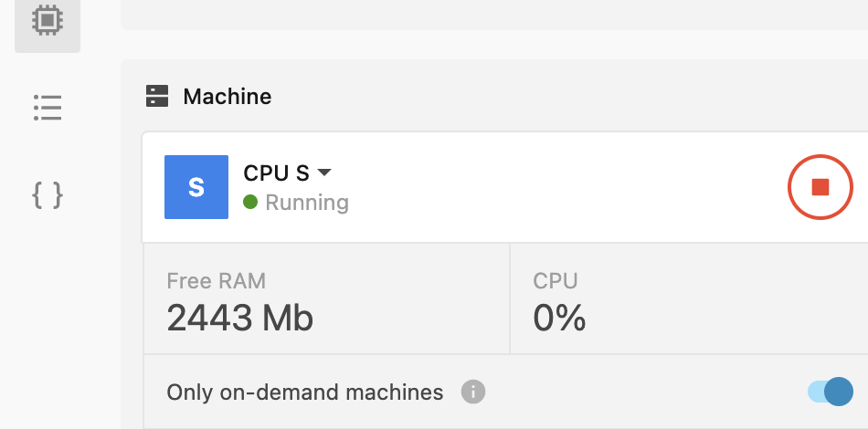Show info about on-demand machines
This screenshot has width=868, height=429.
click(x=472, y=392)
